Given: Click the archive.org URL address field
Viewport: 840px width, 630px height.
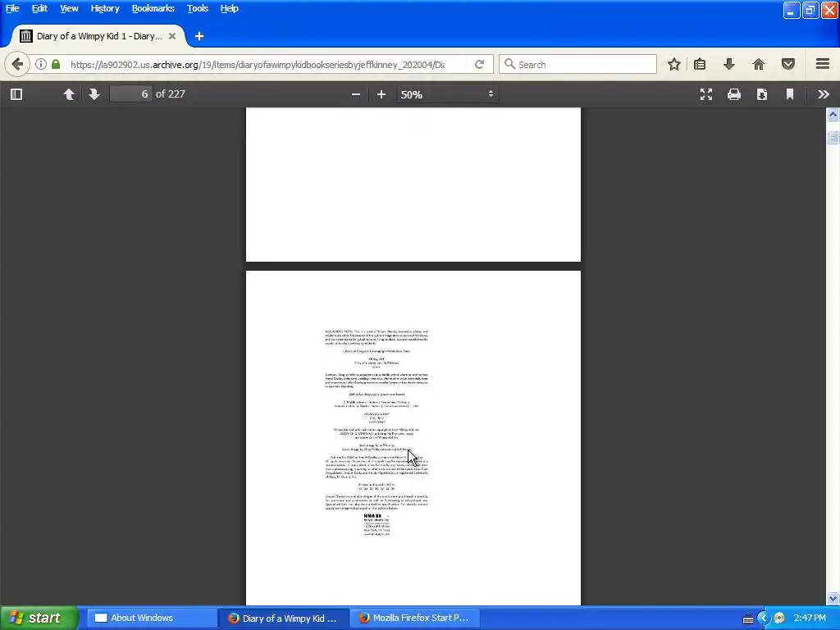Looking at the screenshot, I should tap(257, 65).
